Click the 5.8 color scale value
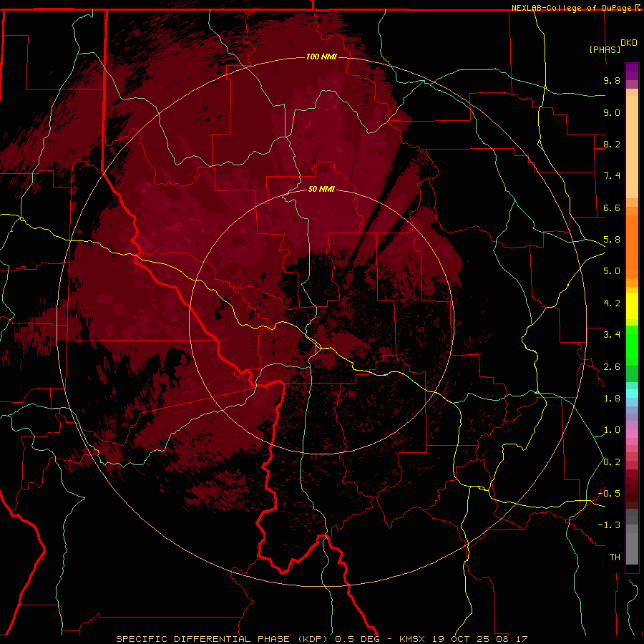Image resolution: width=644 pixels, height=644 pixels. (x=612, y=240)
